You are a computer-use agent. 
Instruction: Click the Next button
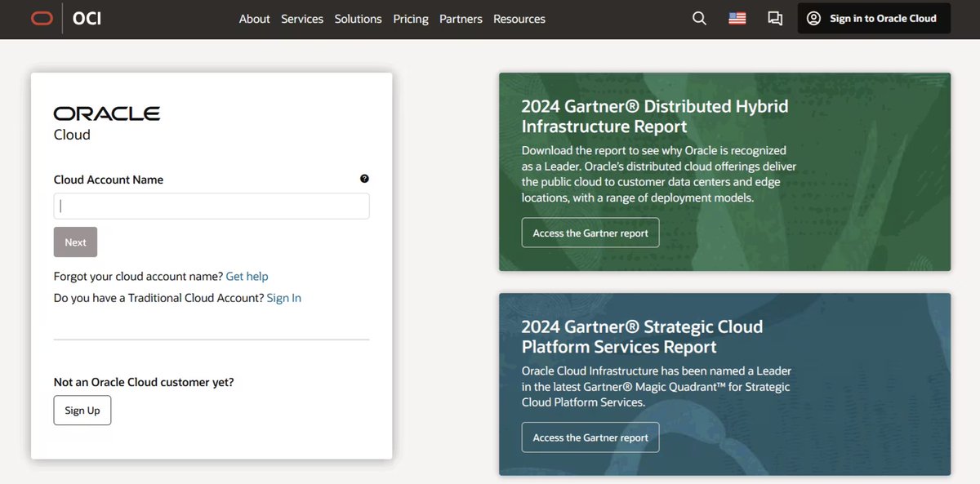[x=75, y=242]
